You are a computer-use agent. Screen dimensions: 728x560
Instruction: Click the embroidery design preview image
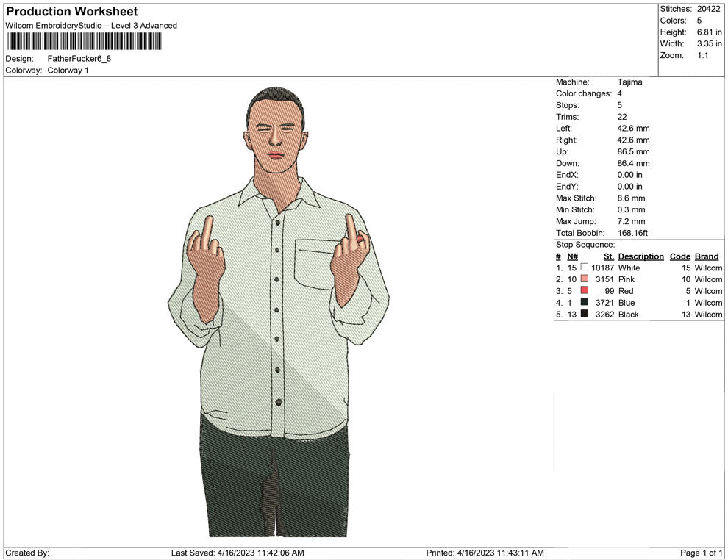pos(278,312)
